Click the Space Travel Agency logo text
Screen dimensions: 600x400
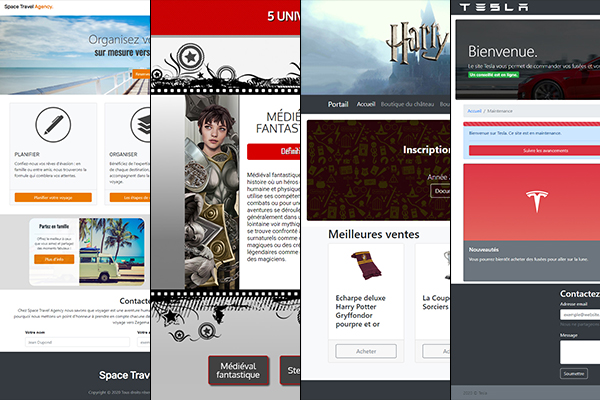coord(28,7)
